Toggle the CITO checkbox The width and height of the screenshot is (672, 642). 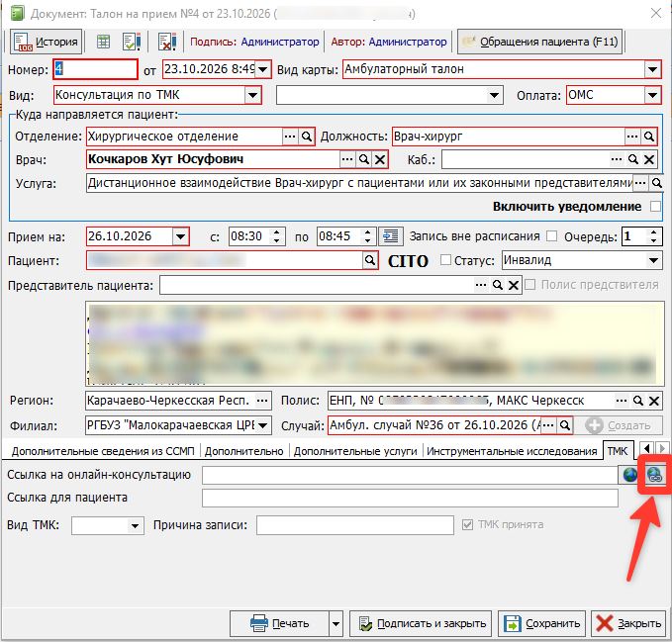point(445,260)
